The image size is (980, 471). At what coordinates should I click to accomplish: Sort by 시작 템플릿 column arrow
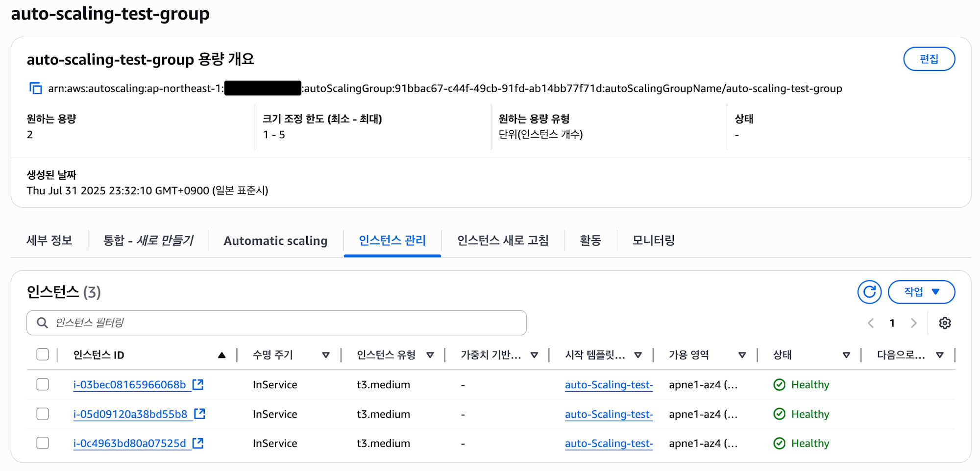638,355
